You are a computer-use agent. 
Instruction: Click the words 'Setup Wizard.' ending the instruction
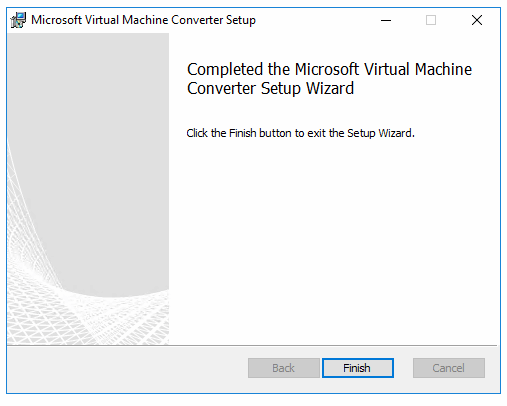point(381,133)
